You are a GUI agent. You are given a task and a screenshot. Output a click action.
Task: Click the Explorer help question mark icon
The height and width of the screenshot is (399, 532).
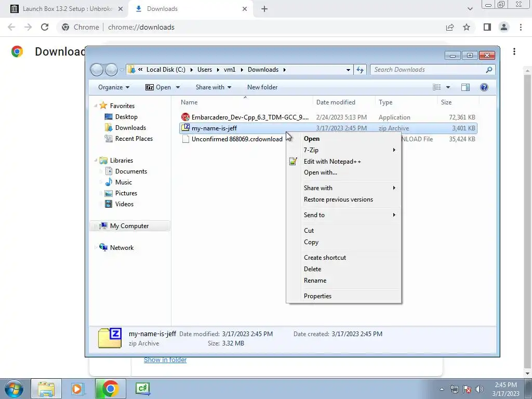click(484, 87)
